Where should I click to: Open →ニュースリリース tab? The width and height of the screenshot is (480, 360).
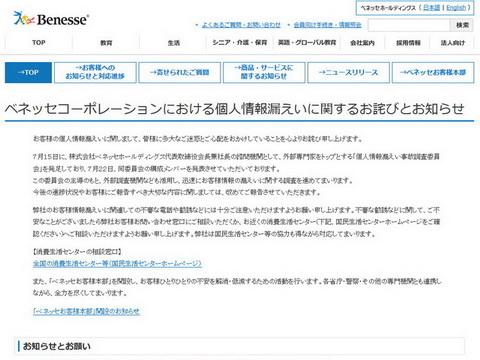click(348, 72)
